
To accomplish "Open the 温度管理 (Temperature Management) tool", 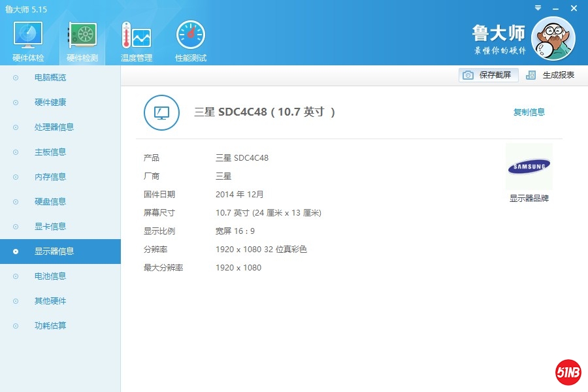I will pos(135,38).
